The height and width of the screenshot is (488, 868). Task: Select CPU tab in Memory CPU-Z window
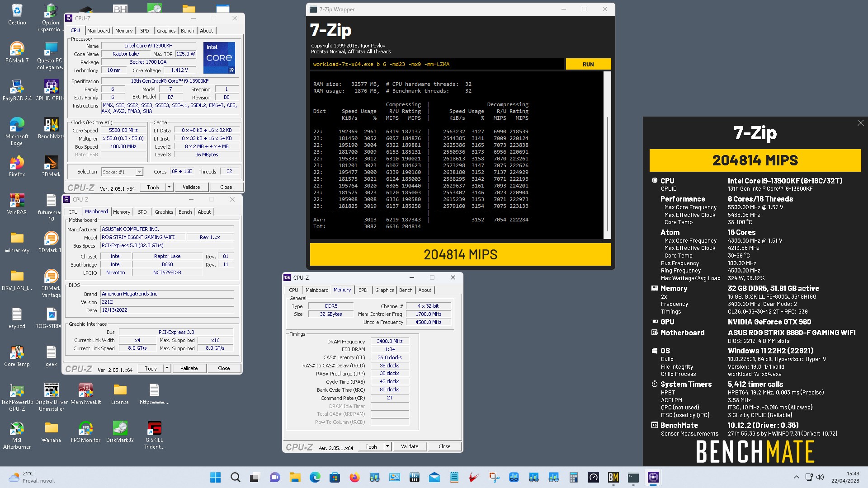[x=293, y=290]
